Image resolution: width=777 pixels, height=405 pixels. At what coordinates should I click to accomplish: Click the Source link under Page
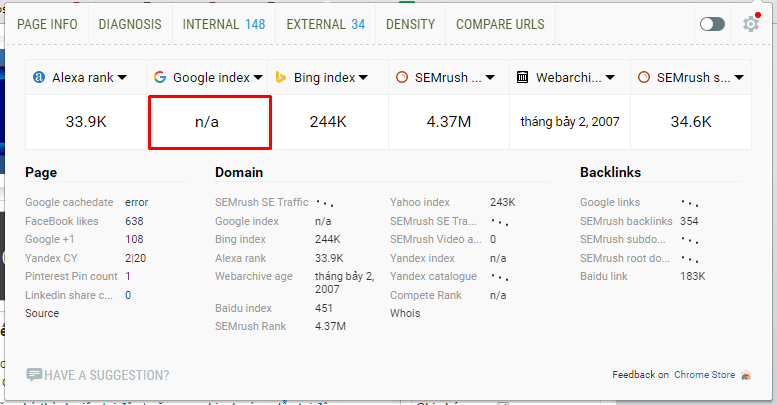coord(42,313)
